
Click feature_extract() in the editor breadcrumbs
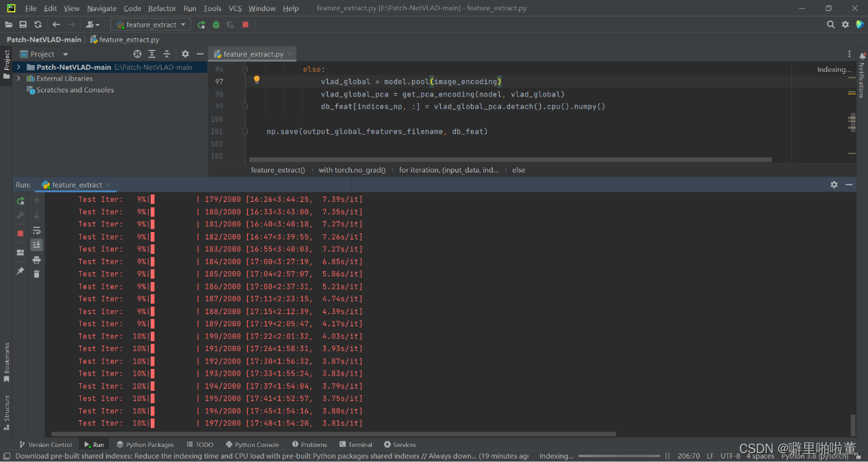click(278, 170)
